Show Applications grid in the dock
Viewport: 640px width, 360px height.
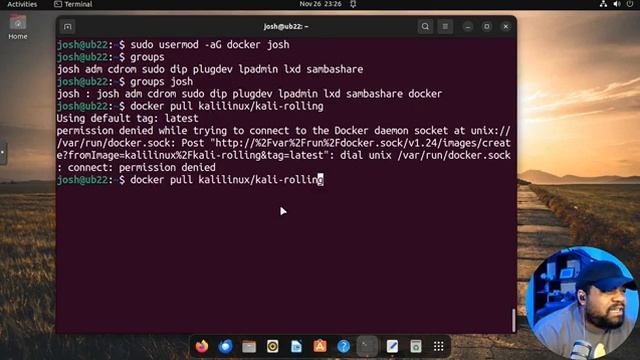(x=439, y=346)
